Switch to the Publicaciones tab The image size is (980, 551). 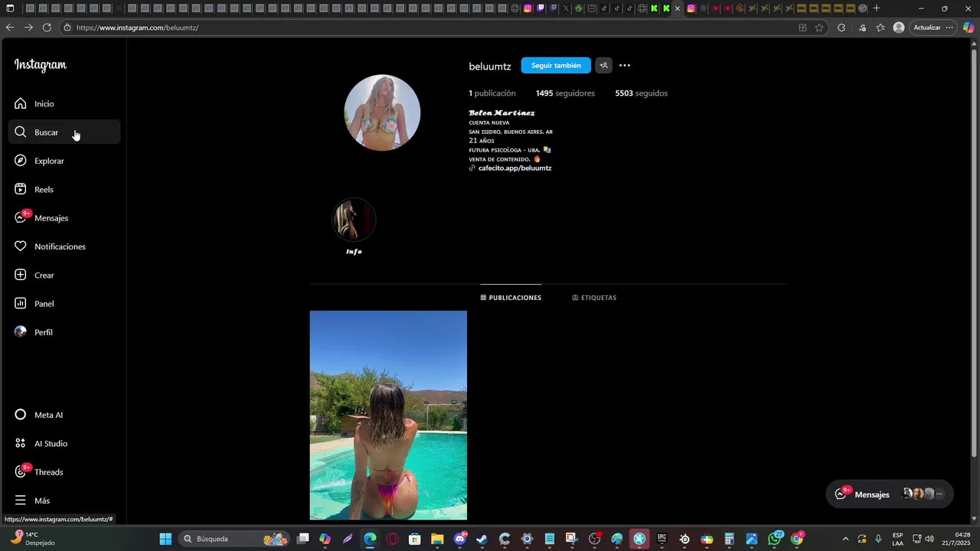[x=511, y=298]
